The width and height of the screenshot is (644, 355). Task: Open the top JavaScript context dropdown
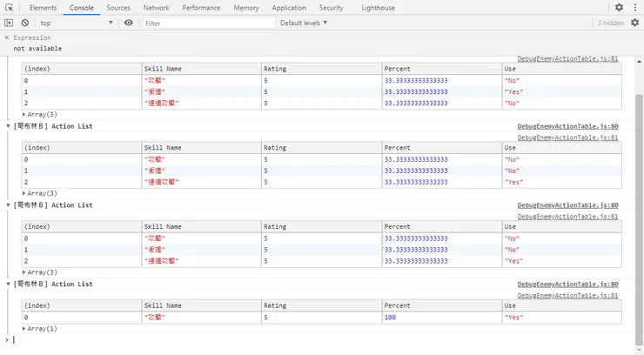coord(77,23)
